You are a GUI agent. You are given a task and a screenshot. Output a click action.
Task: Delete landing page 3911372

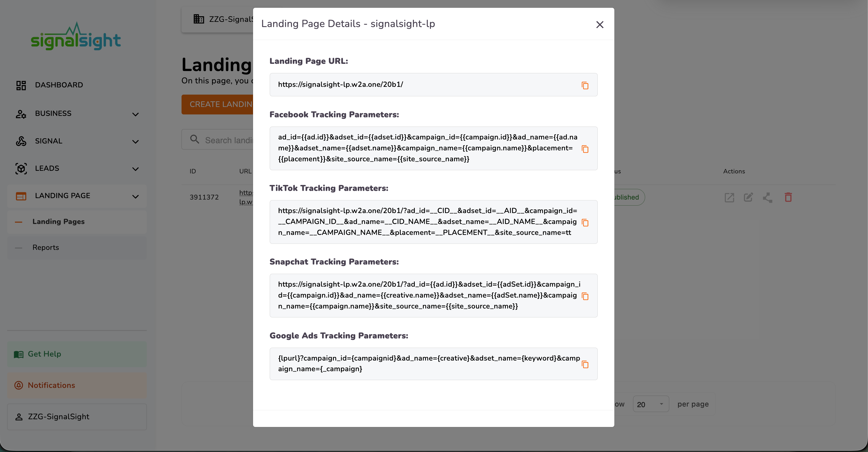pos(788,197)
